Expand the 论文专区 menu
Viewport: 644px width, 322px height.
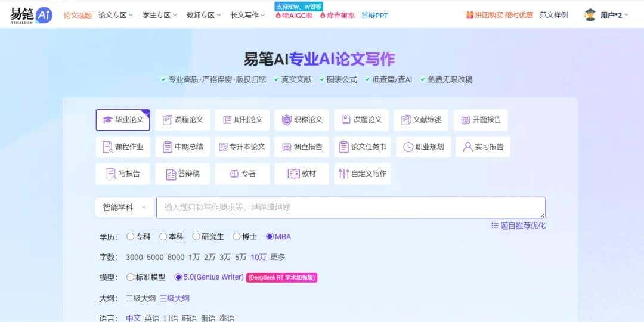point(116,15)
